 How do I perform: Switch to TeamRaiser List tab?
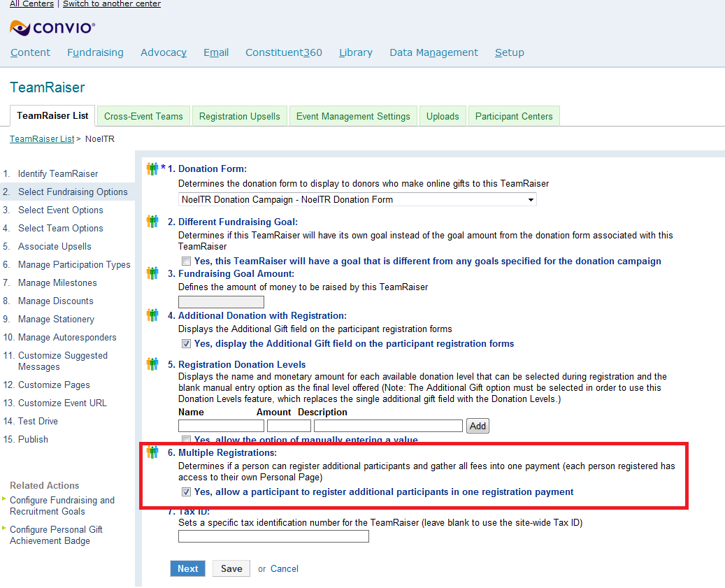click(52, 115)
